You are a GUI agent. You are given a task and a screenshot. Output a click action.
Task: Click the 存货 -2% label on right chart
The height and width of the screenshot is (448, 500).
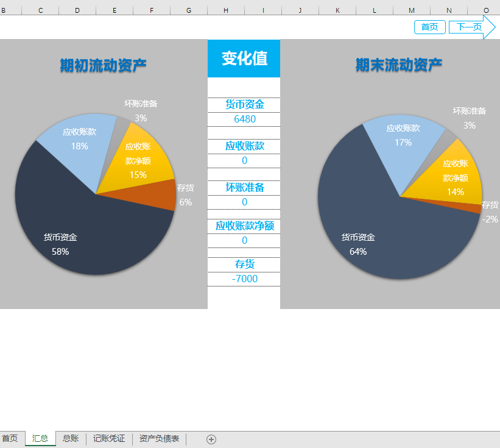pos(490,212)
